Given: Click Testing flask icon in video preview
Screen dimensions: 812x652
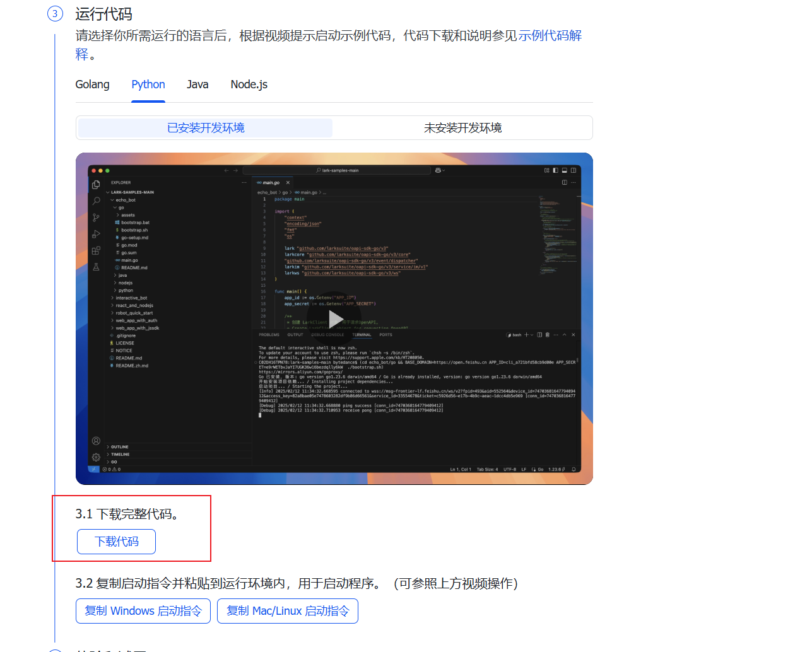Looking at the screenshot, I should tap(96, 267).
